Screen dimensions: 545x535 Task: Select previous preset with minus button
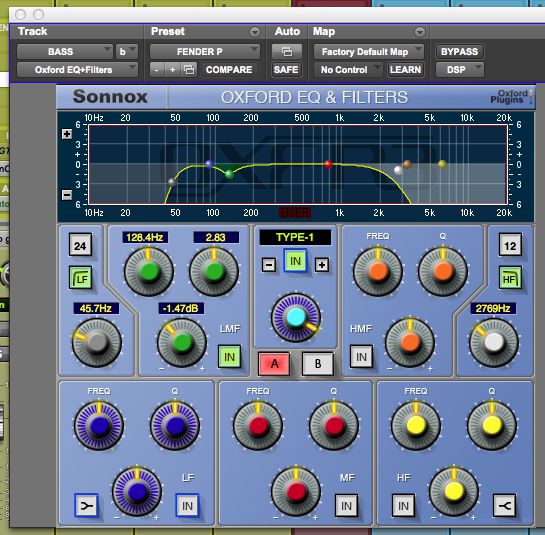(156, 70)
